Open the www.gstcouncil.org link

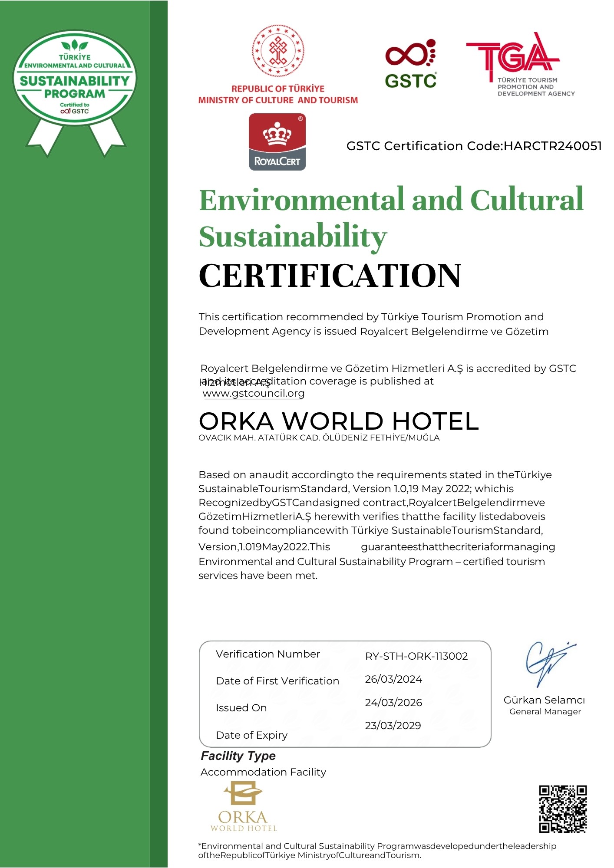[254, 394]
